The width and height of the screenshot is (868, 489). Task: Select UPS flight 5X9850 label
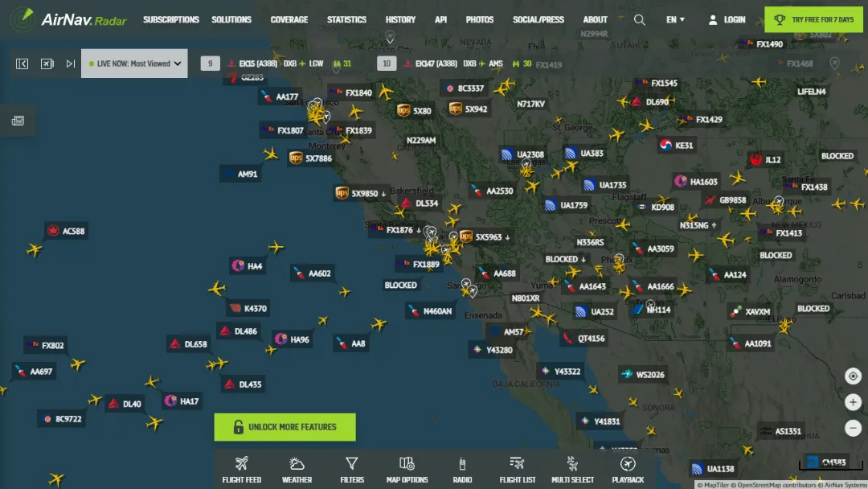coord(361,193)
